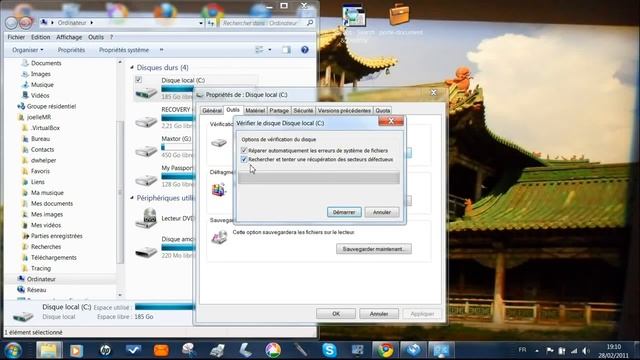Open the HP taskbar icon
640x360 pixels.
click(105, 350)
